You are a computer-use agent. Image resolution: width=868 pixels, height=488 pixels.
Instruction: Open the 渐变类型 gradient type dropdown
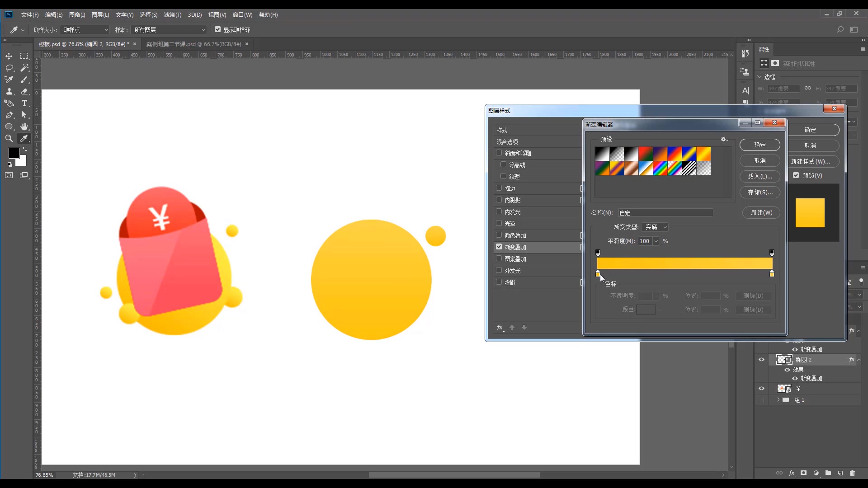[x=656, y=227]
